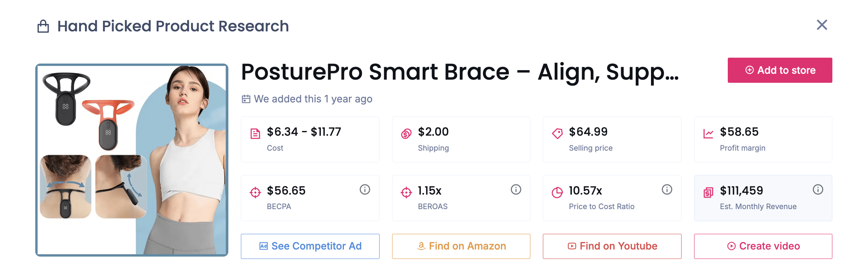Click Create video for the product
This screenshot has width=868, height=266.
[763, 246]
